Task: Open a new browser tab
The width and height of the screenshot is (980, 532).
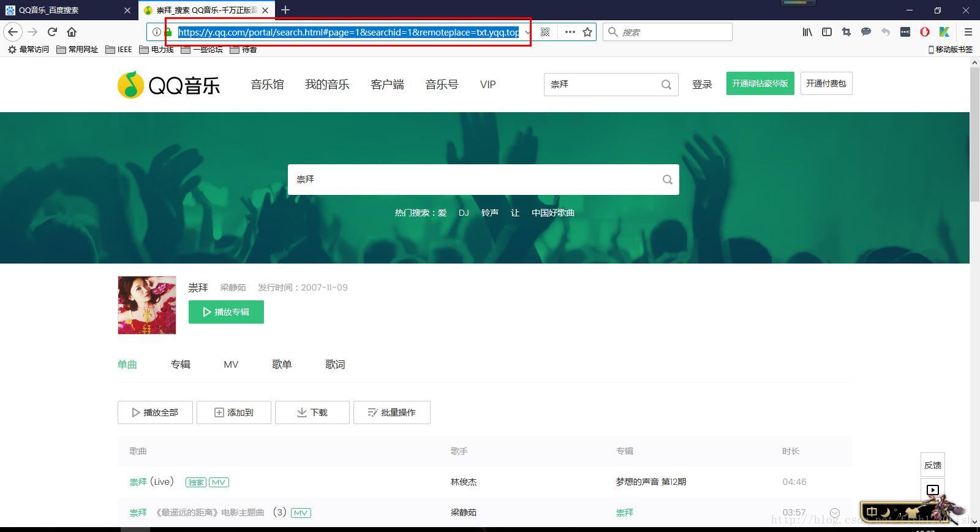Action: pos(285,10)
